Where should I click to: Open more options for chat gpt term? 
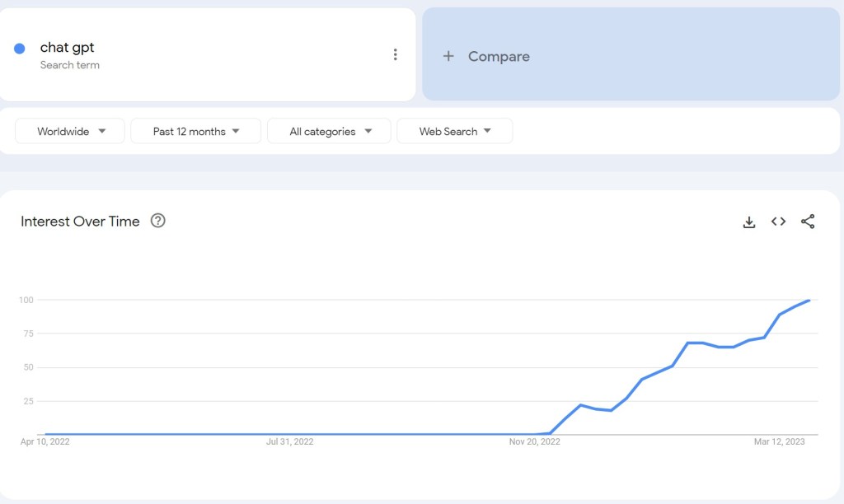pyautogui.click(x=395, y=55)
